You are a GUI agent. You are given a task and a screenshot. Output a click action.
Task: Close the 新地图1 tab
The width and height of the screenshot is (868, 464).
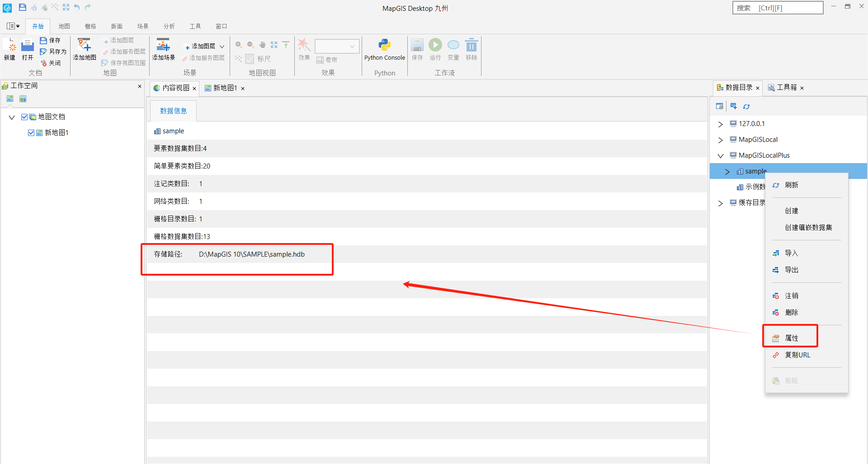tap(243, 89)
